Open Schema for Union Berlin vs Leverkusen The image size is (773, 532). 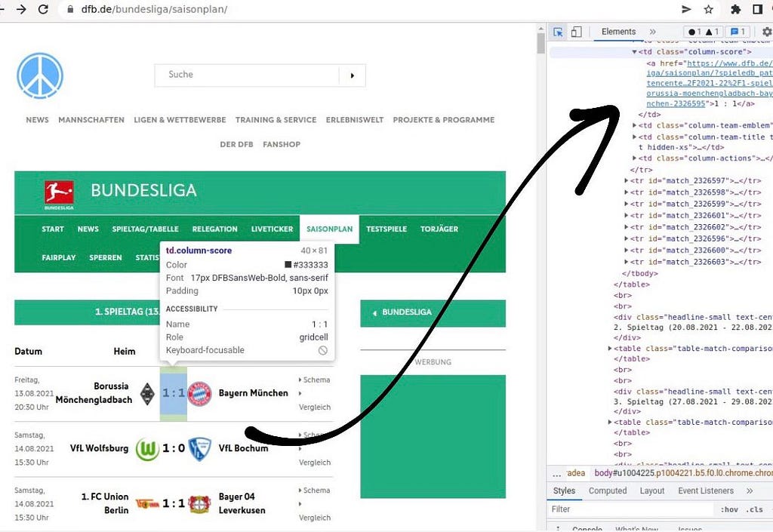[x=315, y=490]
